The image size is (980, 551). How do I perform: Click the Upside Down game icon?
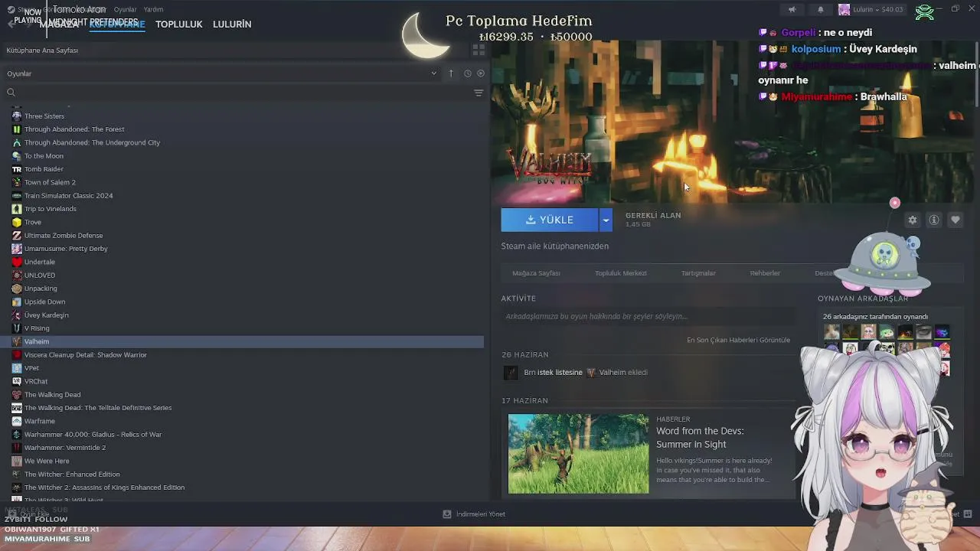pyautogui.click(x=17, y=302)
